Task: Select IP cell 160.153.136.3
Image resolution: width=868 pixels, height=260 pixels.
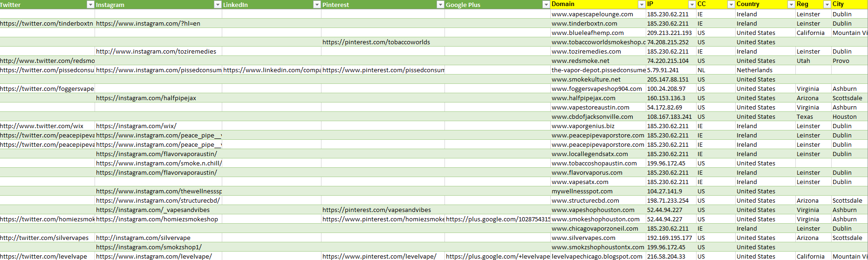Action: coord(671,98)
